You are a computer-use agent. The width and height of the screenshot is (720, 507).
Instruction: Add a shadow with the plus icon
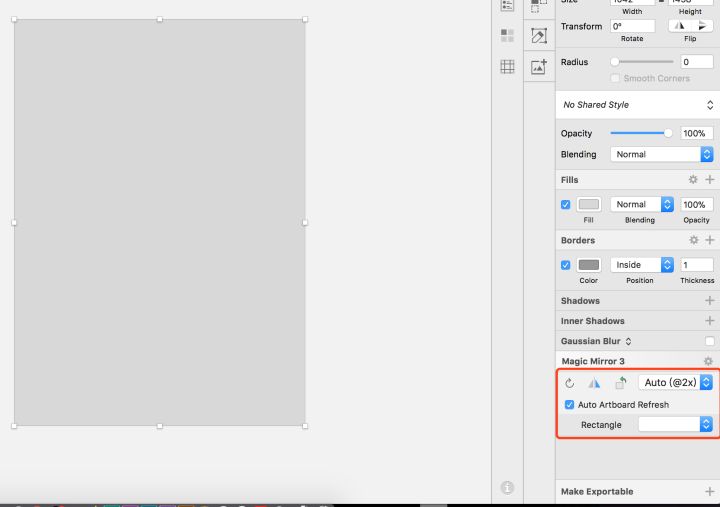(710, 301)
